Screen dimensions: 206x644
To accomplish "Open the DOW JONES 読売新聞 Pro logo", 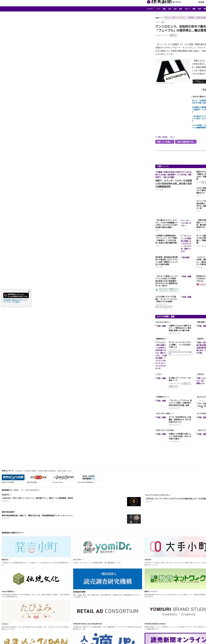I will (x=89, y=477).
